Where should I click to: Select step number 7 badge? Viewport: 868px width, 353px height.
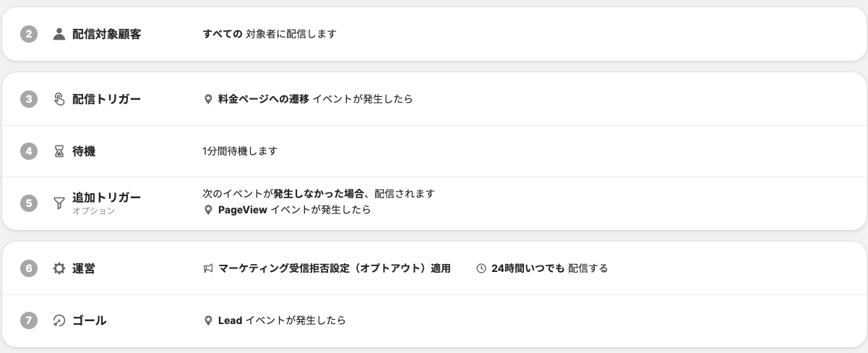pos(28,320)
